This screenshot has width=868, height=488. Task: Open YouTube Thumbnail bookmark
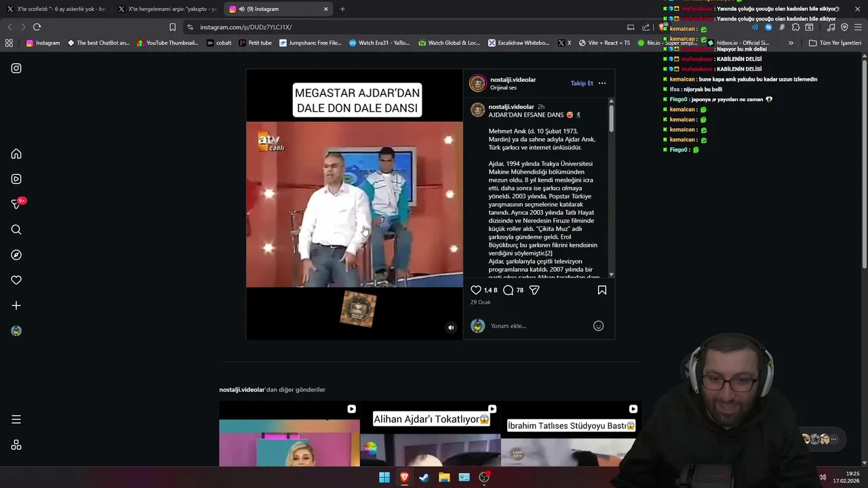click(167, 43)
